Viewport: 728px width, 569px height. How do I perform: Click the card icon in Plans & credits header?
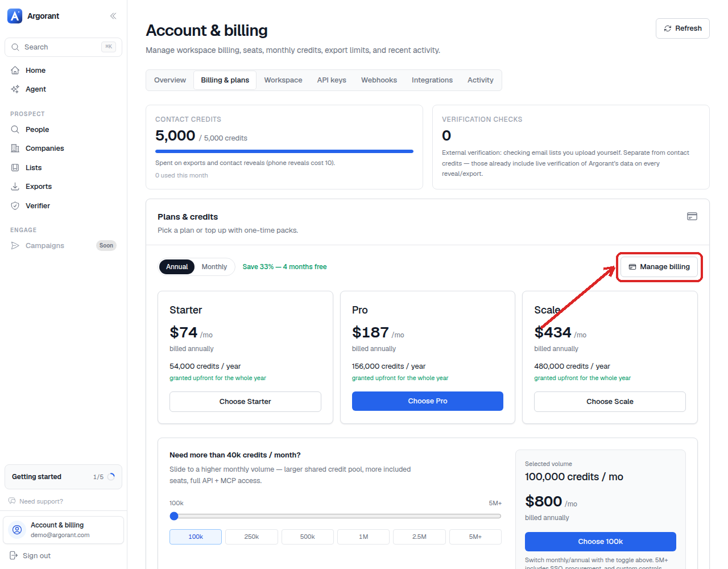692,216
